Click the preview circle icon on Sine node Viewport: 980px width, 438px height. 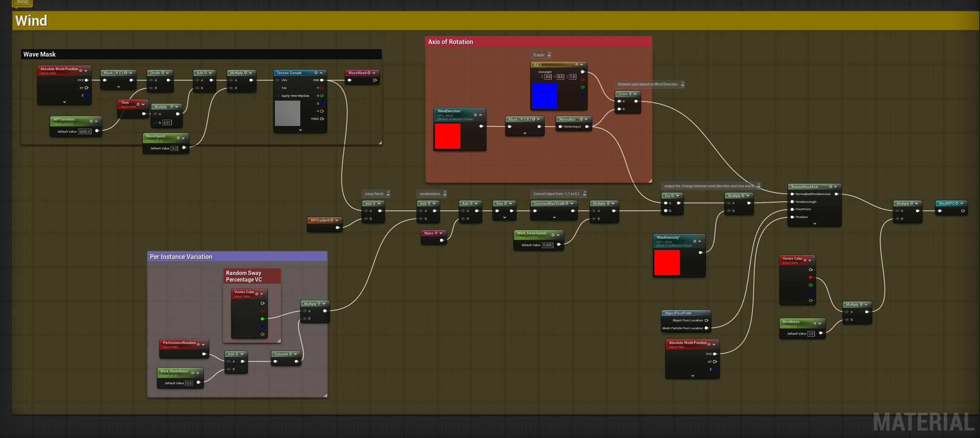click(505, 204)
